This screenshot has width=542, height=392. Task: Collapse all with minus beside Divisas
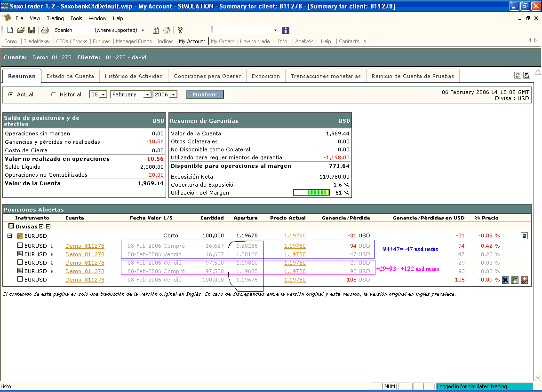(48, 227)
